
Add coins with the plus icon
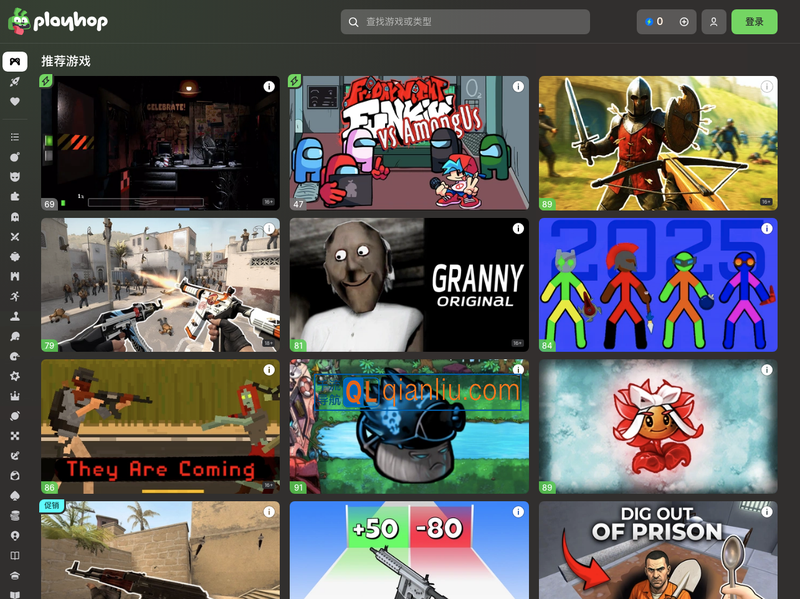click(x=684, y=22)
